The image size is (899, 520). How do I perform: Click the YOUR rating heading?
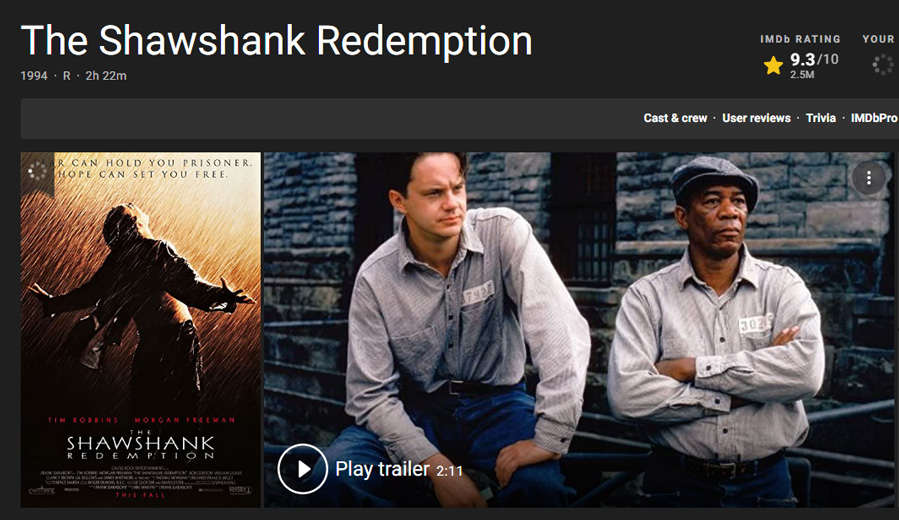[x=878, y=39]
